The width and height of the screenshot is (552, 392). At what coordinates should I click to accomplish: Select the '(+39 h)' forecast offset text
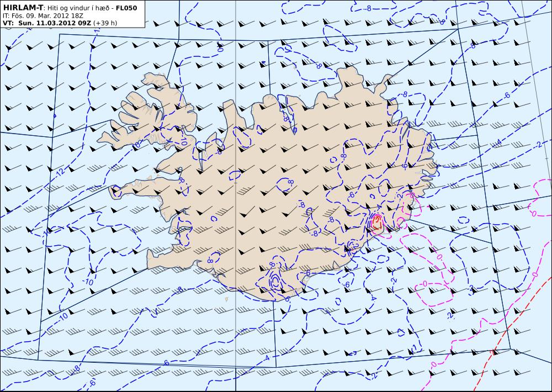pos(105,23)
